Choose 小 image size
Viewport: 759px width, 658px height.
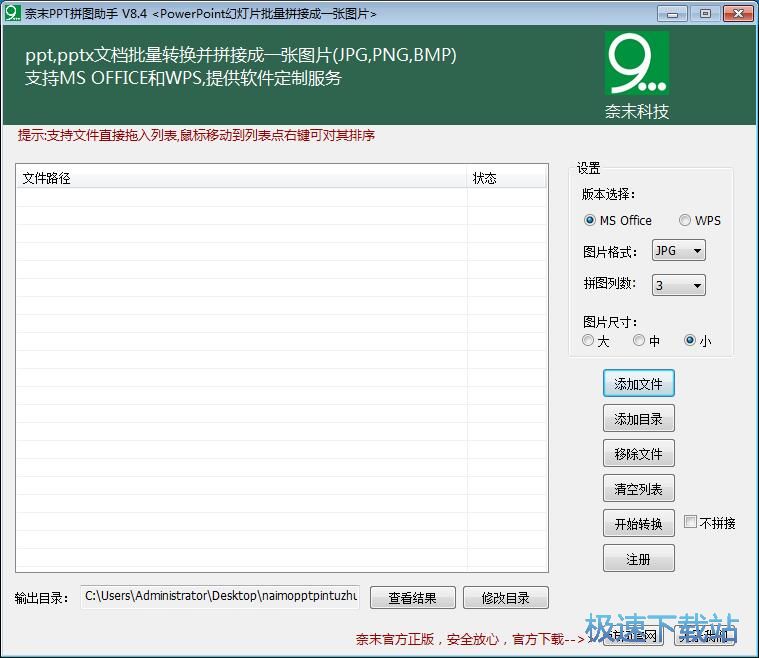(698, 341)
